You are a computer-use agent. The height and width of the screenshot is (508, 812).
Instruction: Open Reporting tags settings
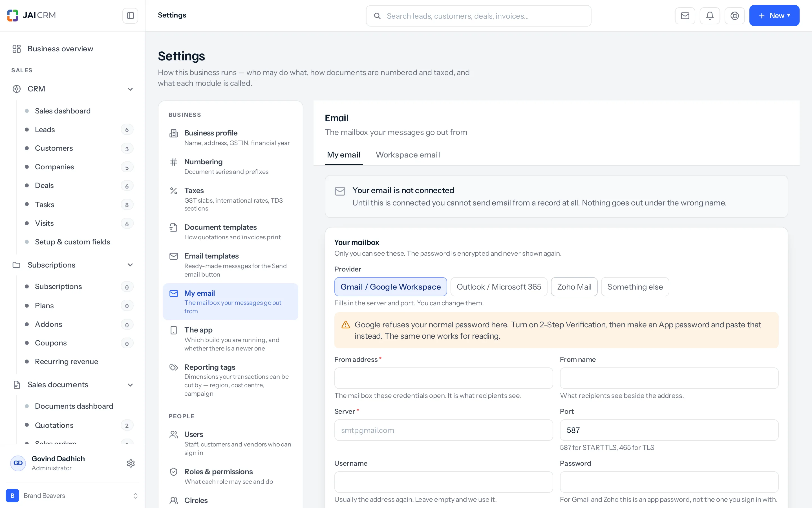pos(231,380)
